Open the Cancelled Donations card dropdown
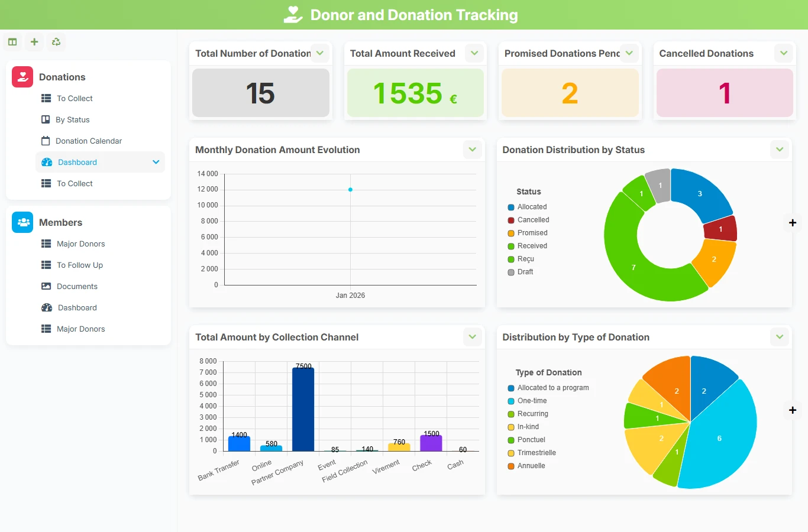The width and height of the screenshot is (808, 532). tap(784, 53)
